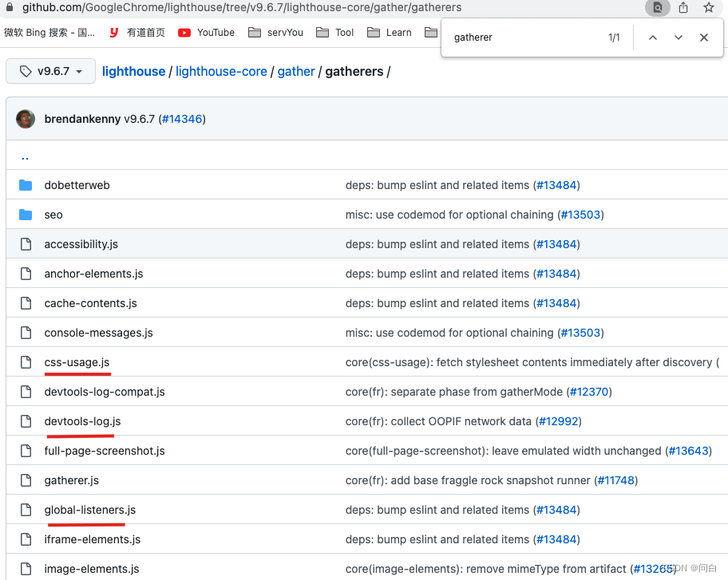Open anchor-elements.js file
This screenshot has height=580, width=728.
pyautogui.click(x=93, y=274)
